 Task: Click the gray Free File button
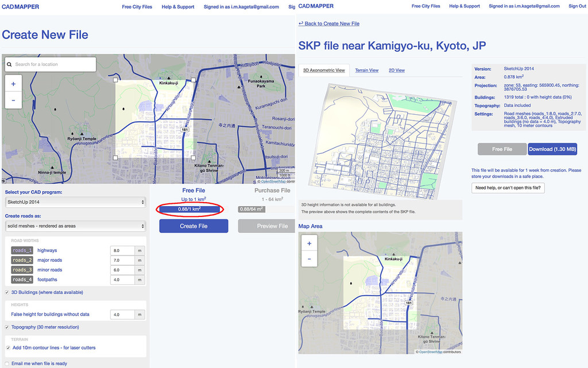point(502,149)
